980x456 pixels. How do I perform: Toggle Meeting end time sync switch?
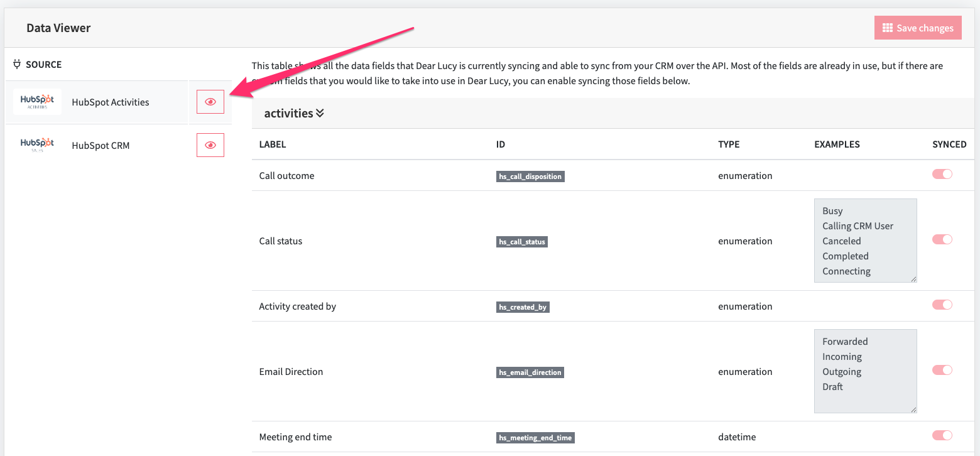coord(942,435)
